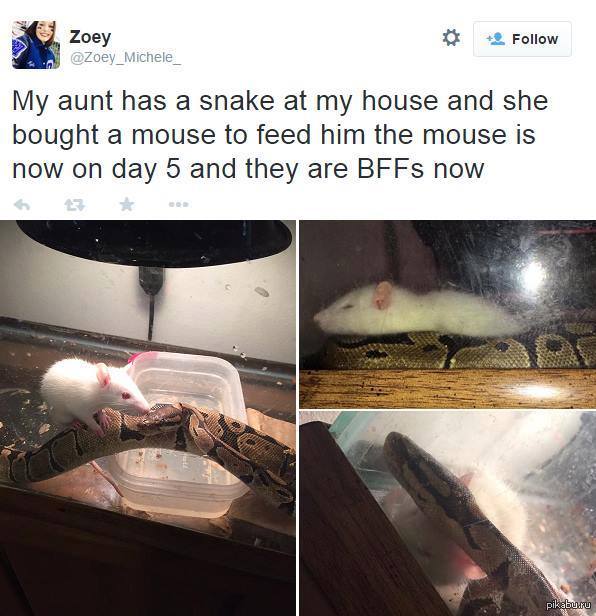Click the add-person icon in Follow
This screenshot has width=596, height=616.
tap(495, 39)
